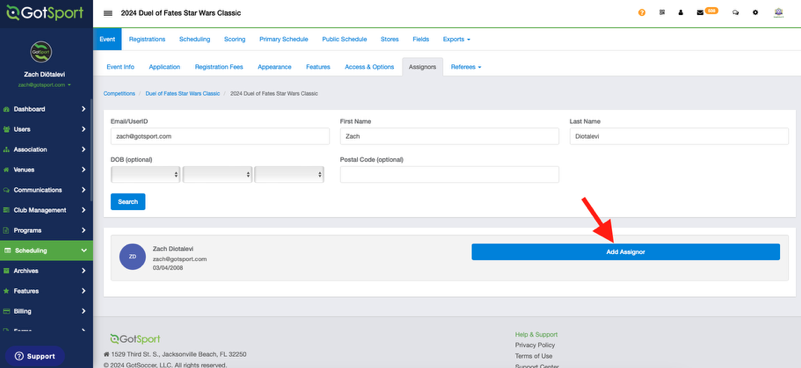The image size is (801, 368).
Task: Open the Support chat button
Action: click(35, 356)
